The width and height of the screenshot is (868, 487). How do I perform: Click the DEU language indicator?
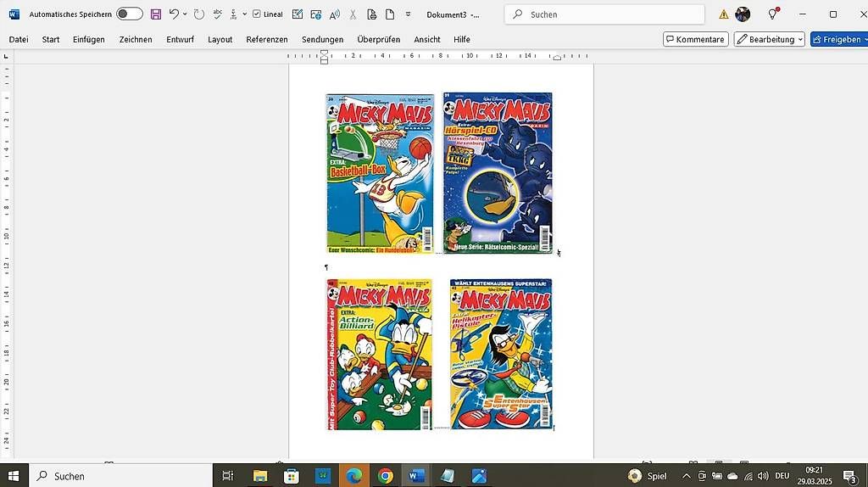click(x=782, y=476)
